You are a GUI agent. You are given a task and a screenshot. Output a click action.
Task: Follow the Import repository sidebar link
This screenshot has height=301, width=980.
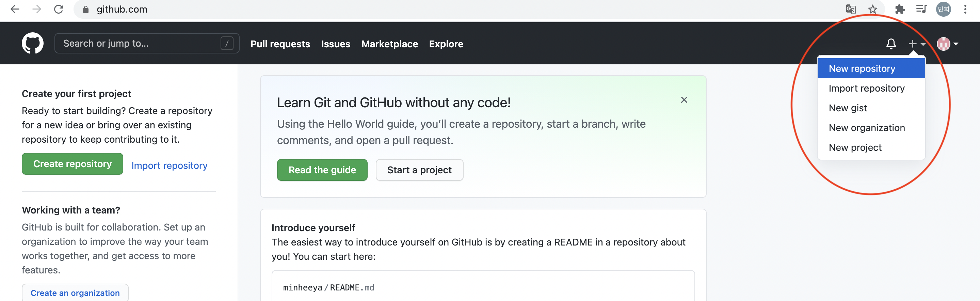[x=169, y=165]
